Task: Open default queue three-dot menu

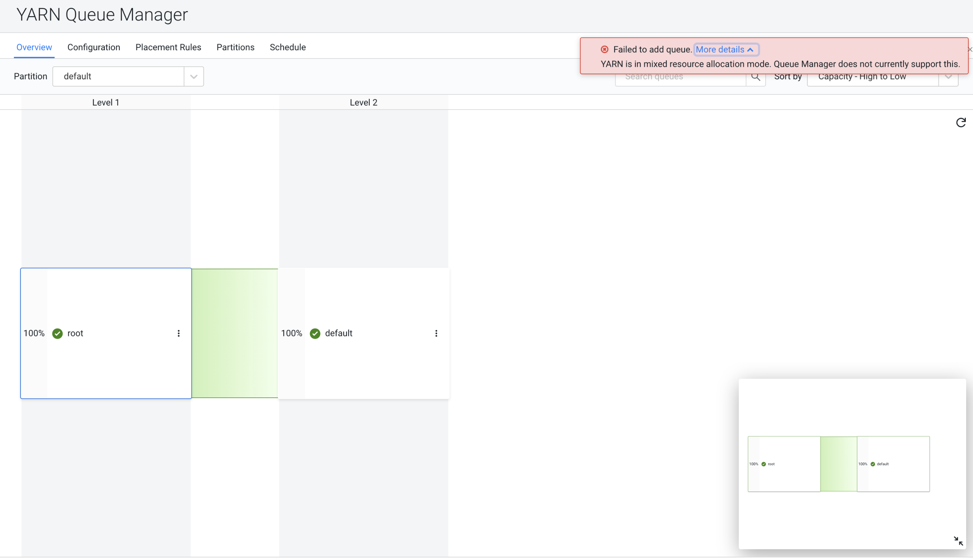Action: (436, 333)
